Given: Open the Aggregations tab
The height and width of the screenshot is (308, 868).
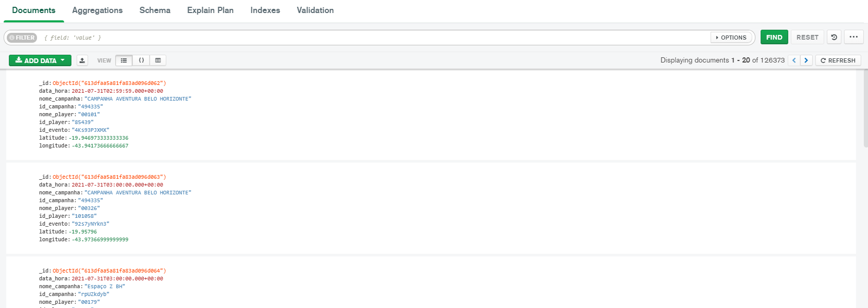Looking at the screenshot, I should [97, 10].
